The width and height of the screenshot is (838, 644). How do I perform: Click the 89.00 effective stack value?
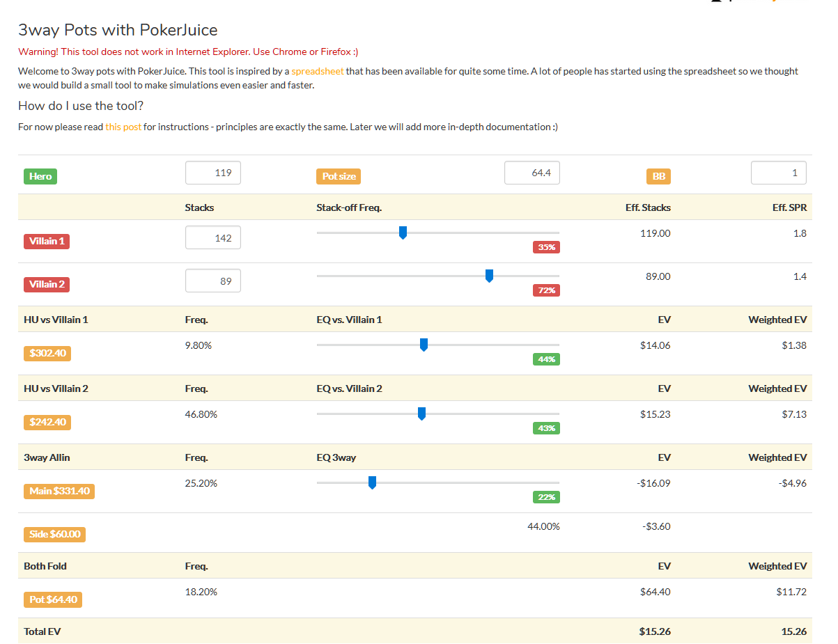tap(658, 276)
